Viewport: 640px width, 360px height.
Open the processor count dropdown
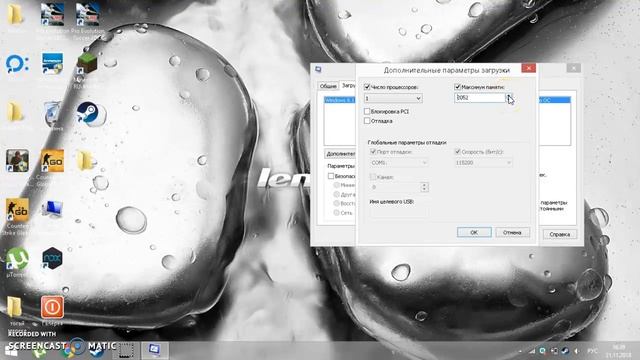393,98
